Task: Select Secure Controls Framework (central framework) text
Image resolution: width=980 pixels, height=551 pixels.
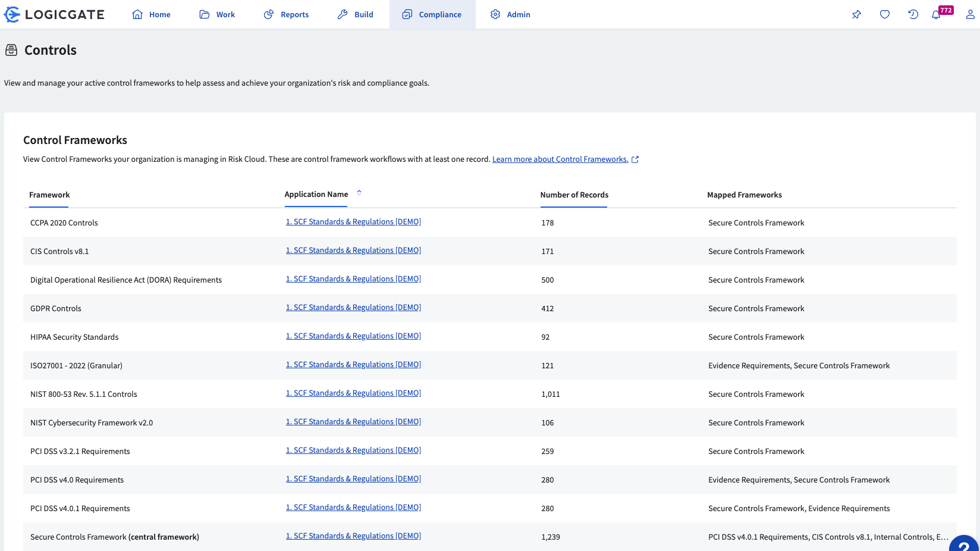Action: (x=115, y=537)
